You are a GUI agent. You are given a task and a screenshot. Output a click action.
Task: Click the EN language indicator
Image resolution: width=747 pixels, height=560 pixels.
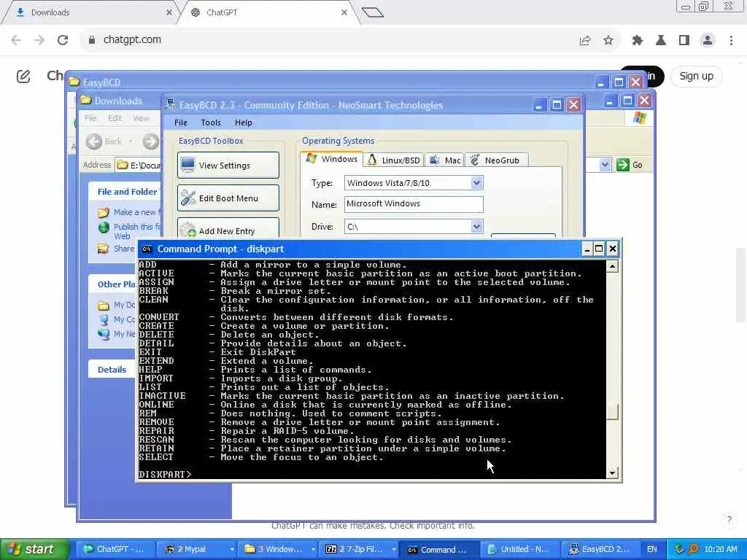[x=651, y=550]
